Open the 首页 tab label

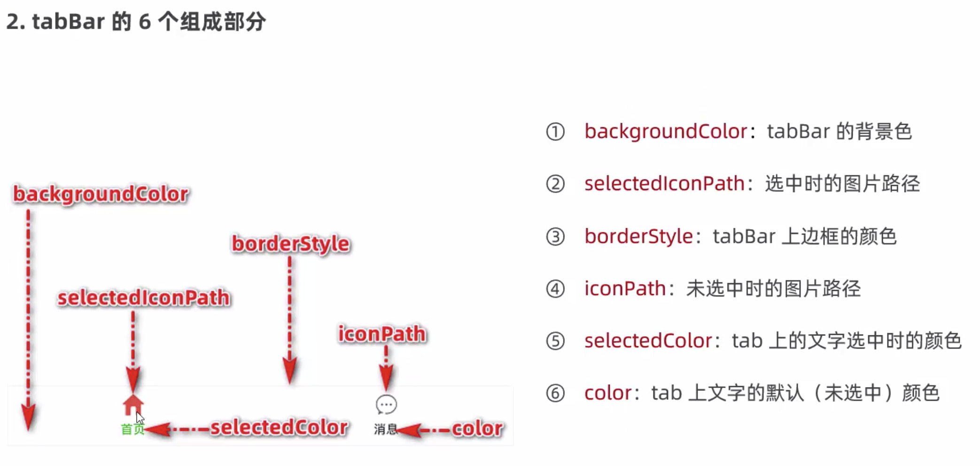tap(132, 429)
